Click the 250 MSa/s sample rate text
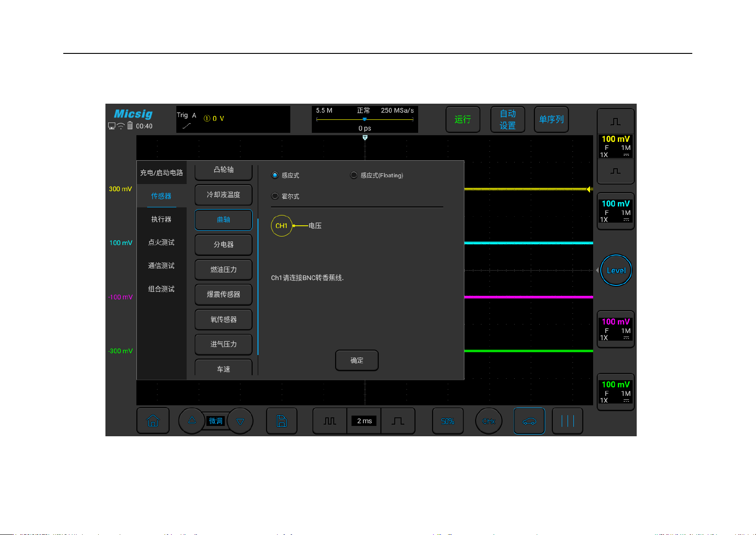 398,110
